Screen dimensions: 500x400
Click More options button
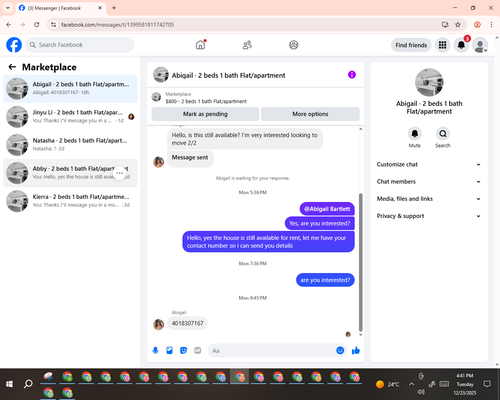point(310,114)
